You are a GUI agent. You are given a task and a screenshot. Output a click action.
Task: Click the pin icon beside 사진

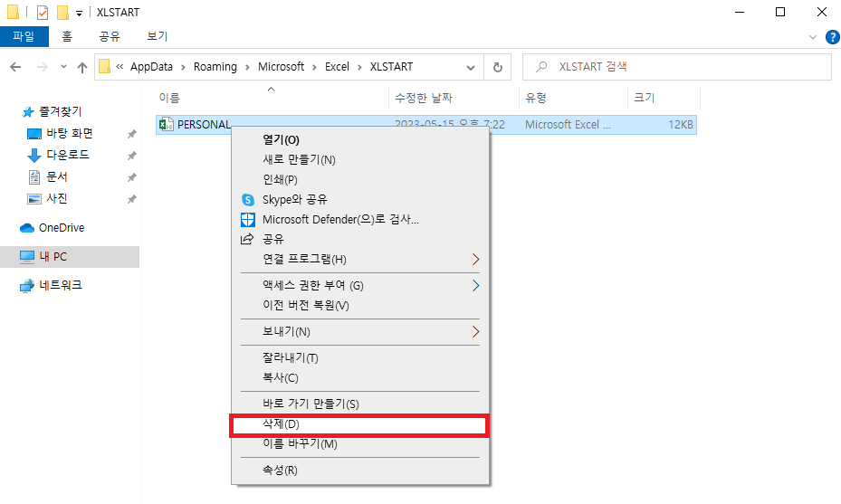(x=131, y=199)
